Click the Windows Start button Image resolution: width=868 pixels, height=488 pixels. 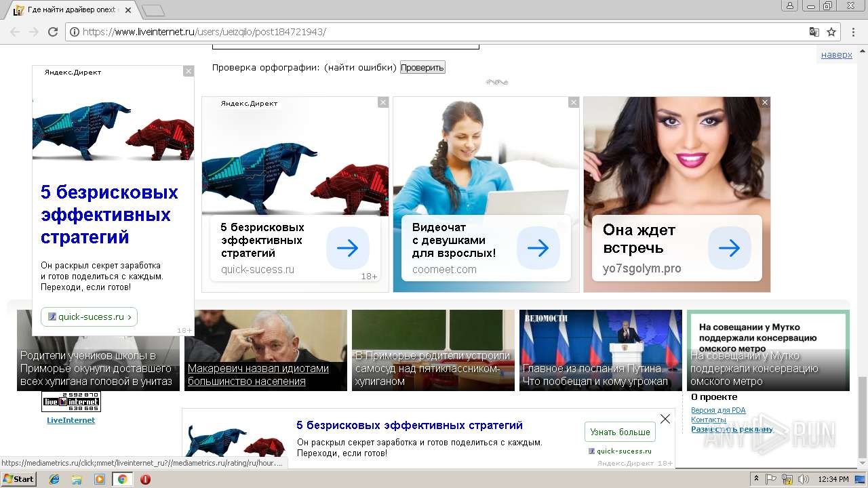[x=19, y=479]
